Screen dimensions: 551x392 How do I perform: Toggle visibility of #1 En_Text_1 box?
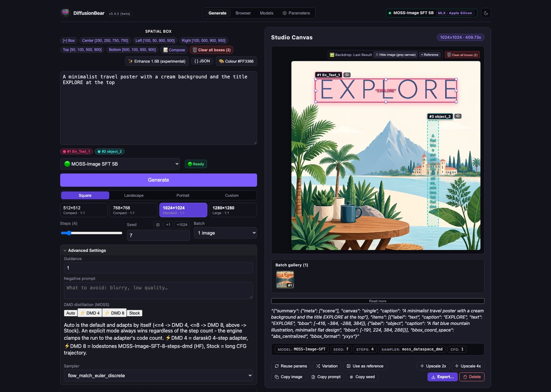pos(347,75)
